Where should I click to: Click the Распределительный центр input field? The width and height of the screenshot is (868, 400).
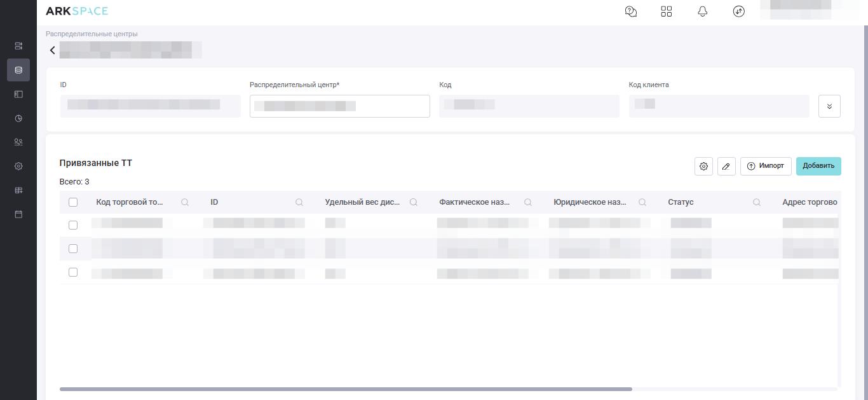tap(339, 106)
